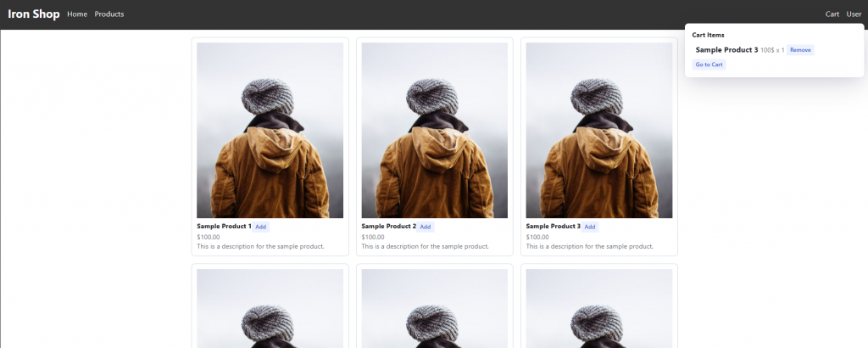Image resolution: width=868 pixels, height=348 pixels.
Task: Click Sample Product 1 image
Action: (x=270, y=130)
